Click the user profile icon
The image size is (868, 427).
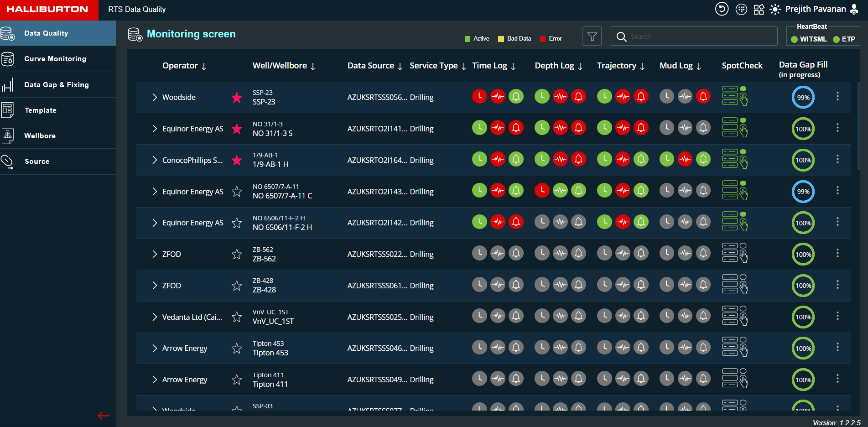[854, 10]
